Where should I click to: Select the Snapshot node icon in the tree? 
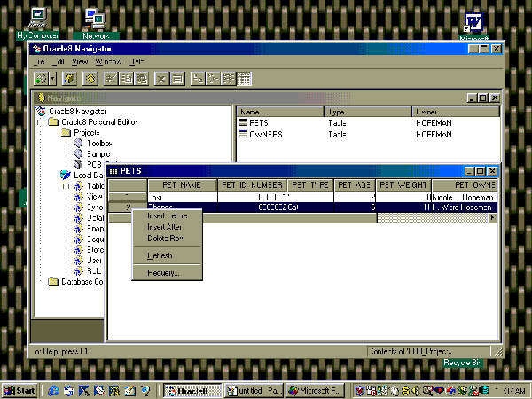(79, 229)
